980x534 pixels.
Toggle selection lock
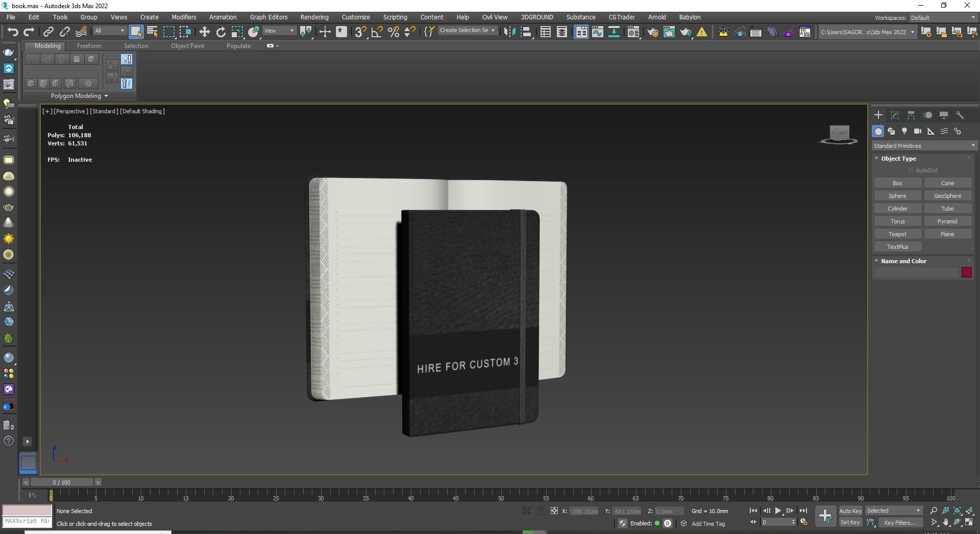pyautogui.click(x=540, y=511)
